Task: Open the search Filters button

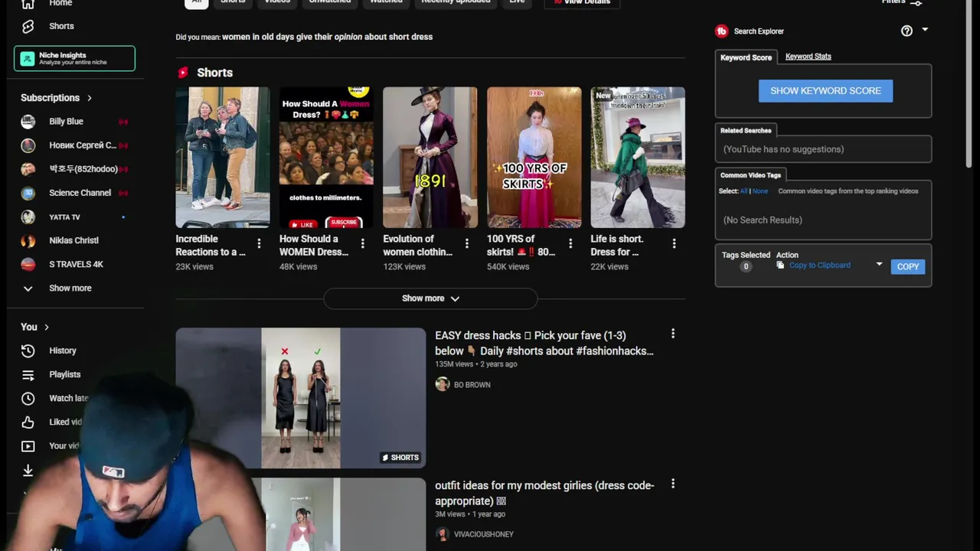Action: [901, 3]
